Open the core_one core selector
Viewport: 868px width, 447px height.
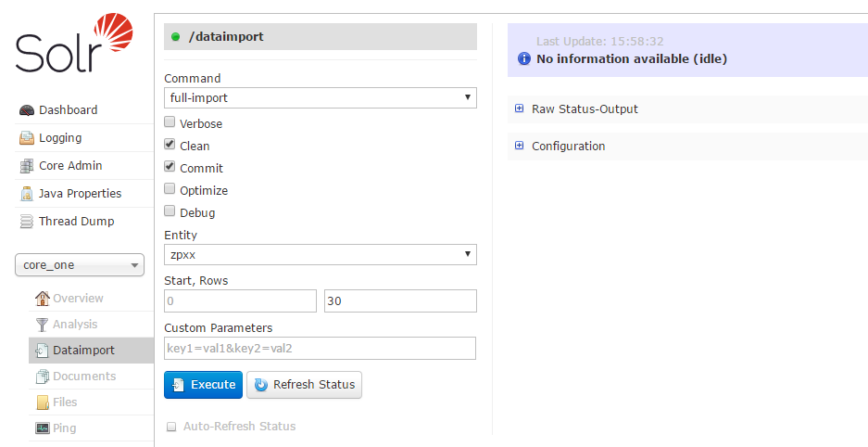tap(80, 265)
